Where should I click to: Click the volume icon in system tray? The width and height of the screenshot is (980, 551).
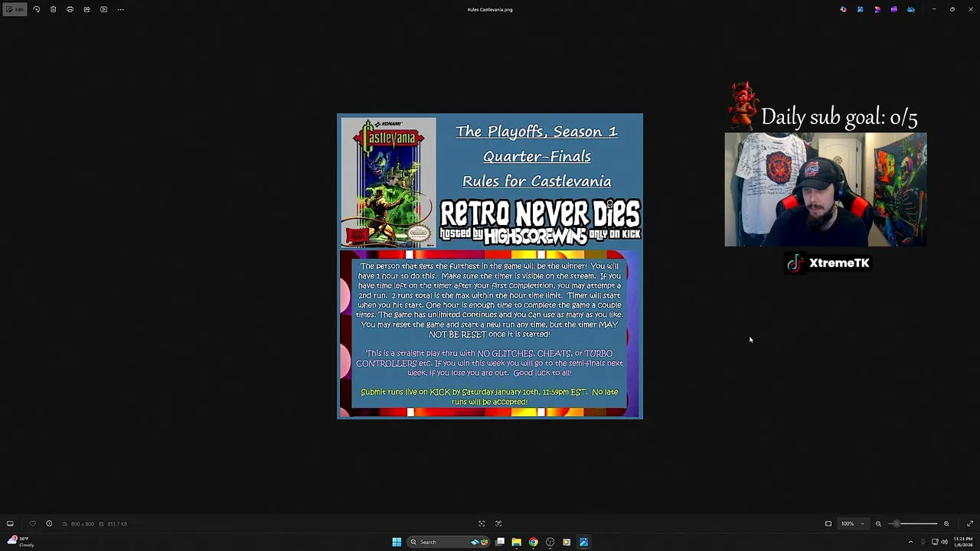pyautogui.click(x=944, y=542)
